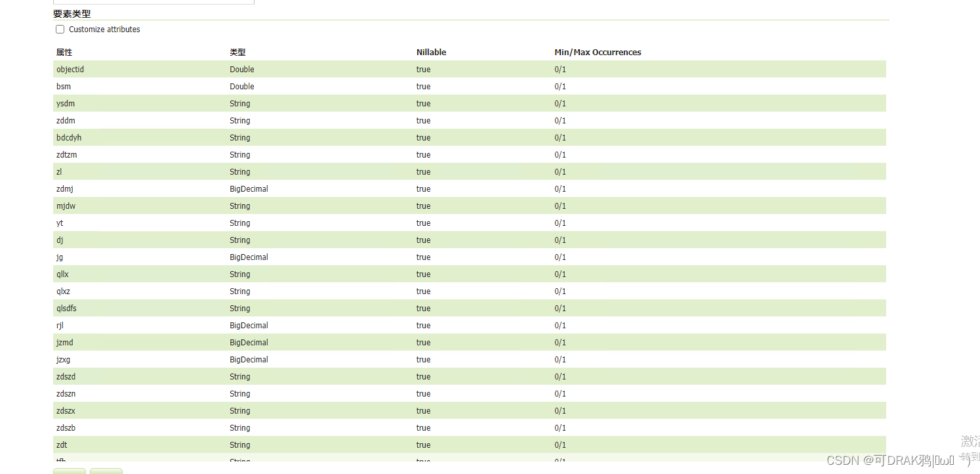The image size is (980, 474).
Task: Select the jzmd attribute name
Action: 65,343
